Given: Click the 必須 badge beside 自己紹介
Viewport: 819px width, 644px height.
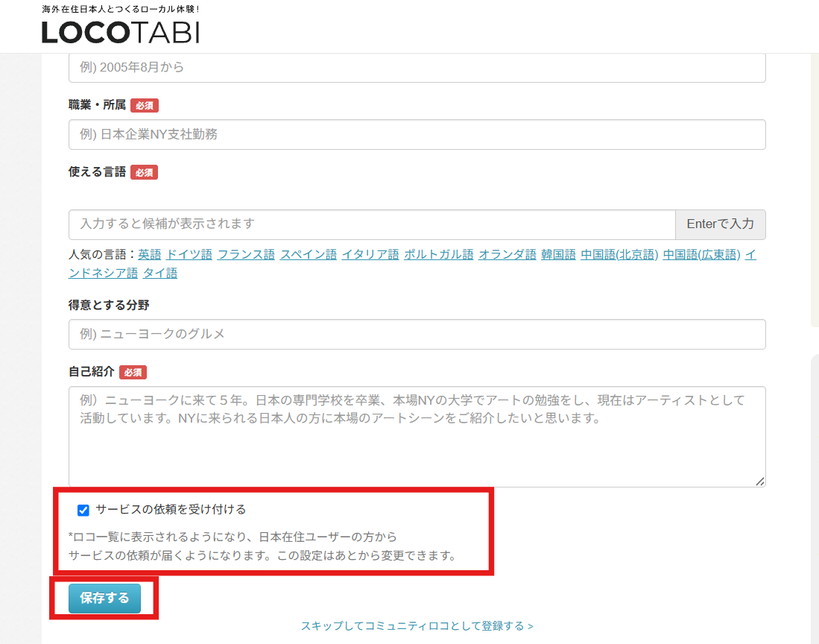Looking at the screenshot, I should point(133,373).
